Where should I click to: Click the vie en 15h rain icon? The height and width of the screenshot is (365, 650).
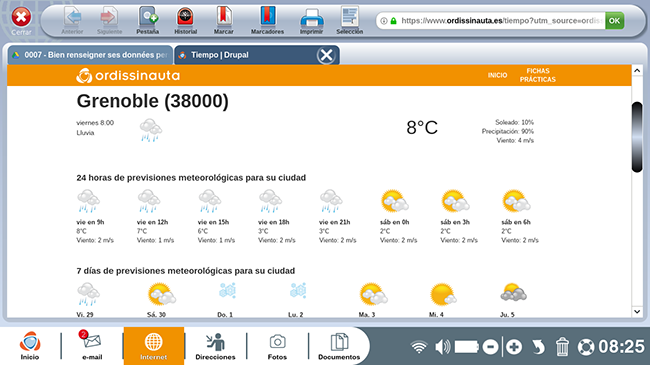point(210,201)
